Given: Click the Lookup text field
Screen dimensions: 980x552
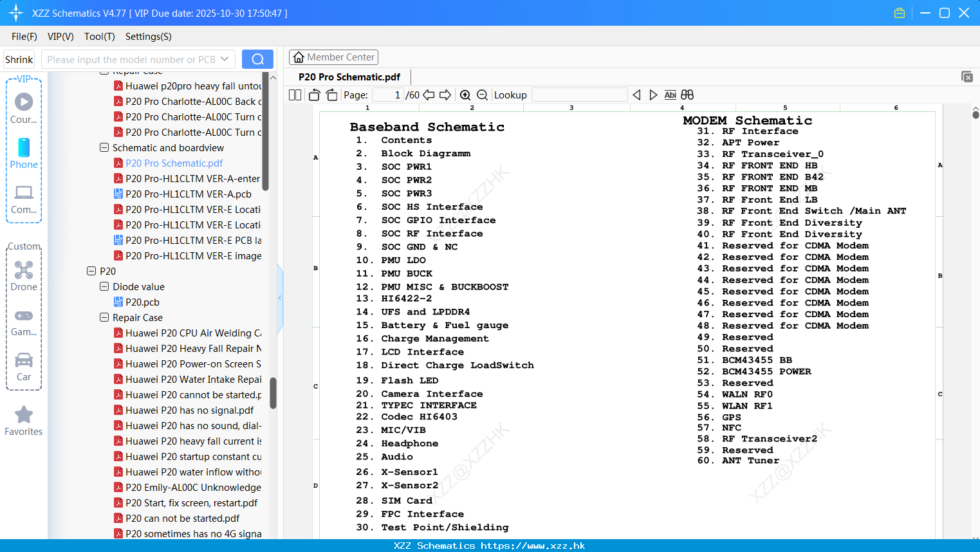Looking at the screenshot, I should point(579,95).
